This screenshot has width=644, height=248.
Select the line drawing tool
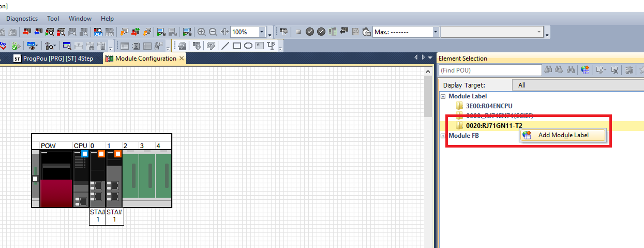[x=225, y=46]
